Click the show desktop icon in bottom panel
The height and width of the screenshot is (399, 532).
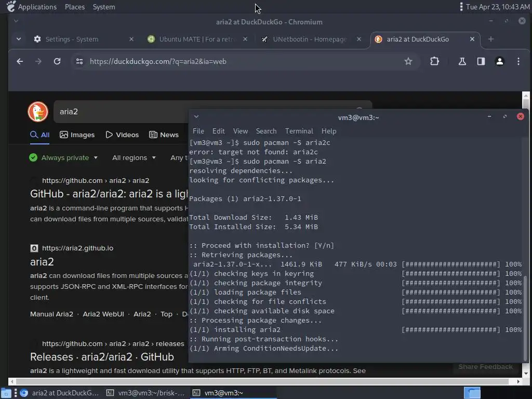(x=6, y=393)
